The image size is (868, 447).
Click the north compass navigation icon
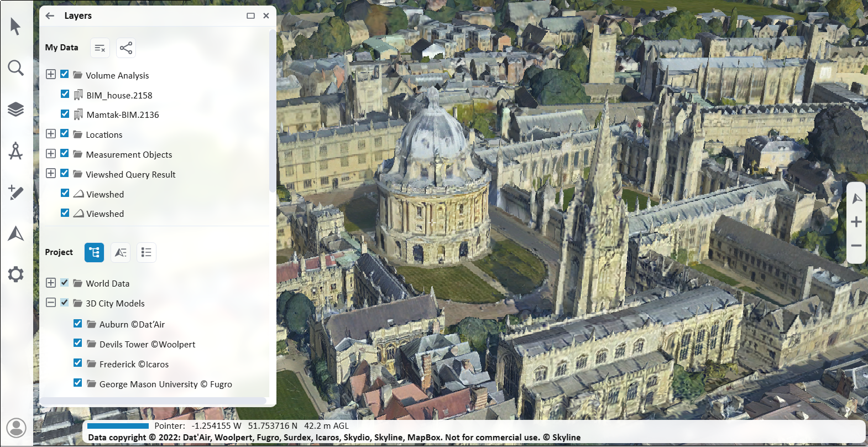tap(857, 199)
